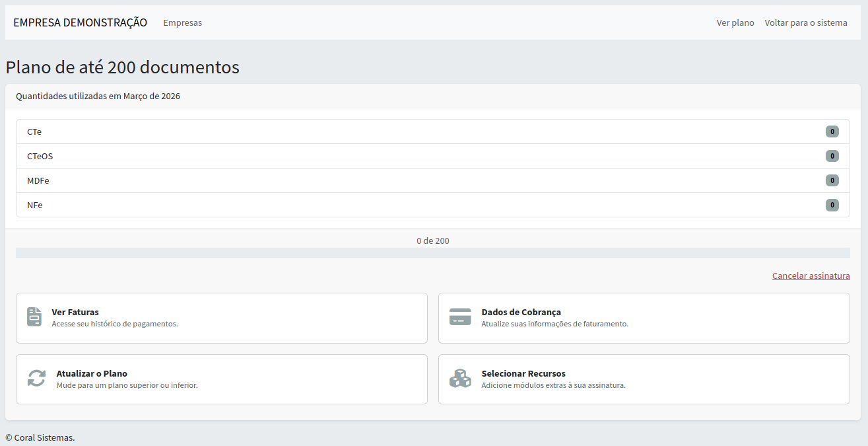Select the MDFe row label

38,180
